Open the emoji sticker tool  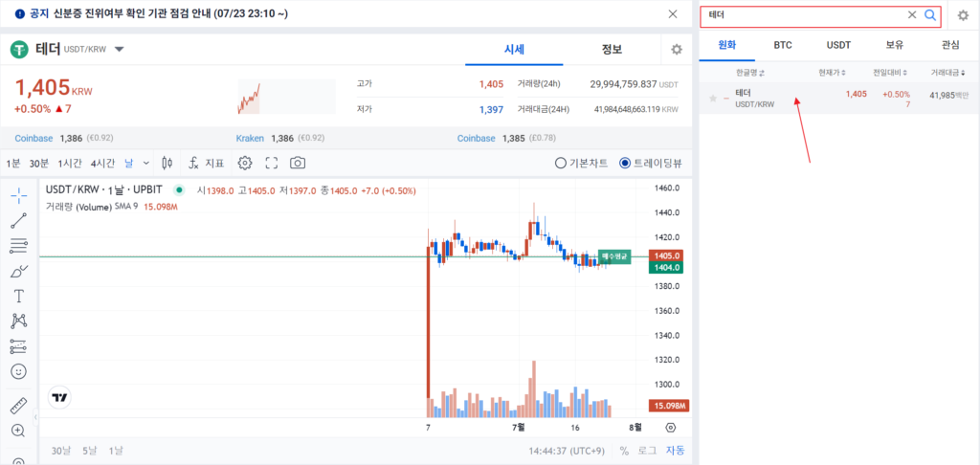(18, 371)
